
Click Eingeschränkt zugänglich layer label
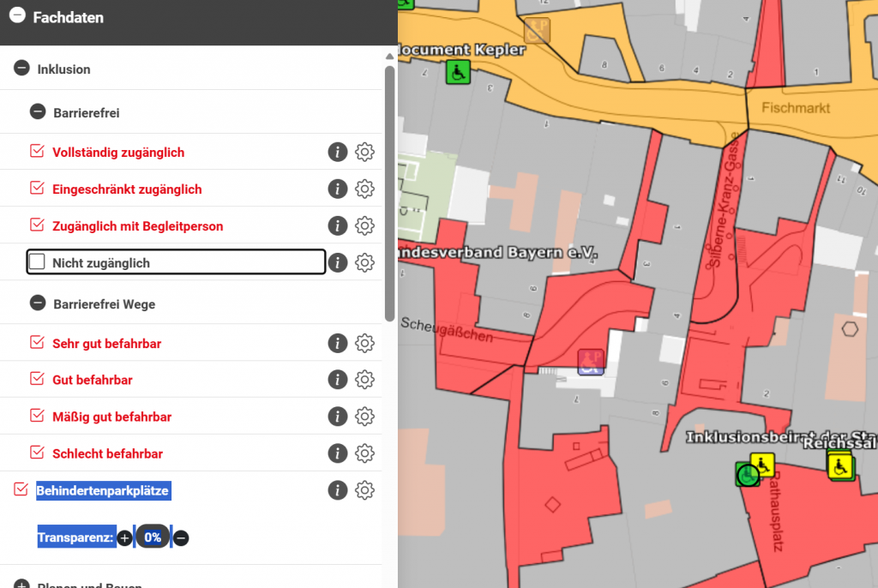(x=127, y=189)
